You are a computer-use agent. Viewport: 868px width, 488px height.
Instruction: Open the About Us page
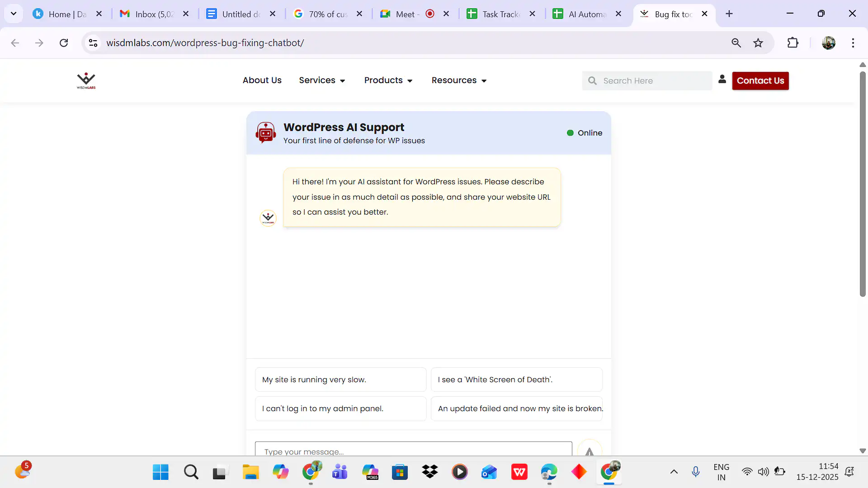(262, 80)
